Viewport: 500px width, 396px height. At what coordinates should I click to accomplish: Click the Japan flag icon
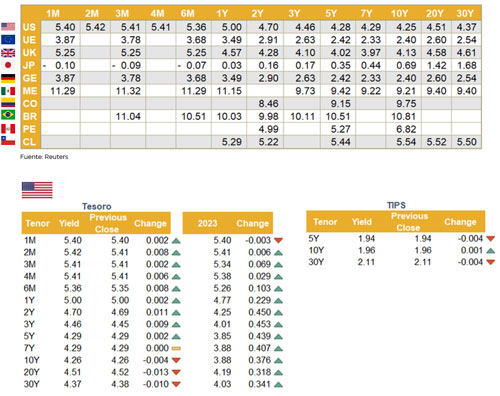click(8, 65)
